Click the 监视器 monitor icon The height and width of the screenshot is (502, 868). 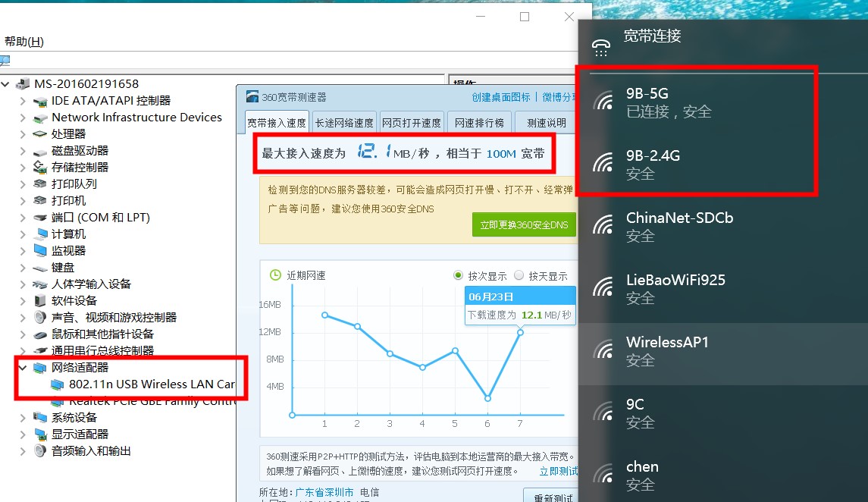pyautogui.click(x=40, y=251)
